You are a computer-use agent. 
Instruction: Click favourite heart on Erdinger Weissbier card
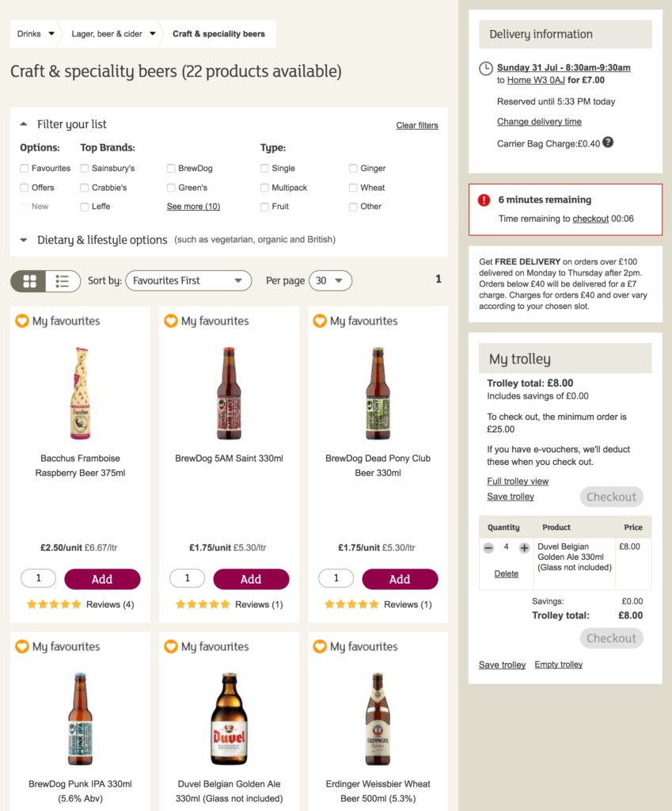320,646
